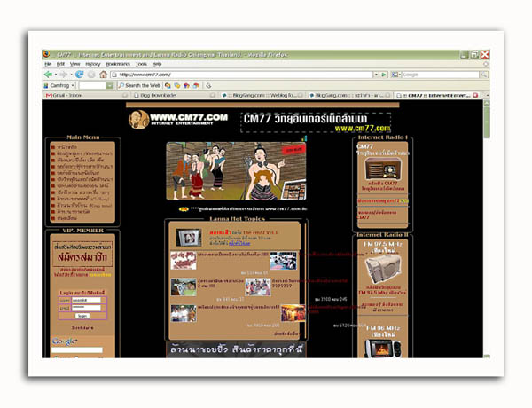The image size is (532, 408).
Task: Close the Gmail - Inbox tab
Action: (x=125, y=96)
